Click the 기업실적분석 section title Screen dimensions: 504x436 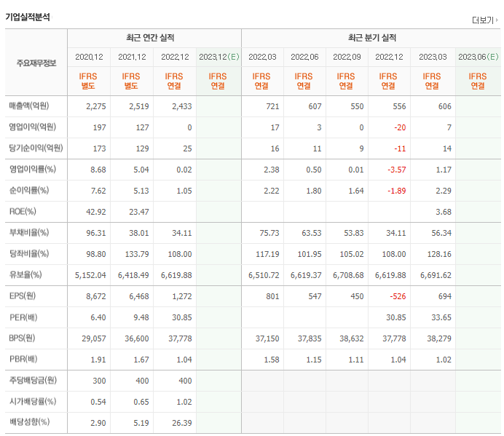28,17
